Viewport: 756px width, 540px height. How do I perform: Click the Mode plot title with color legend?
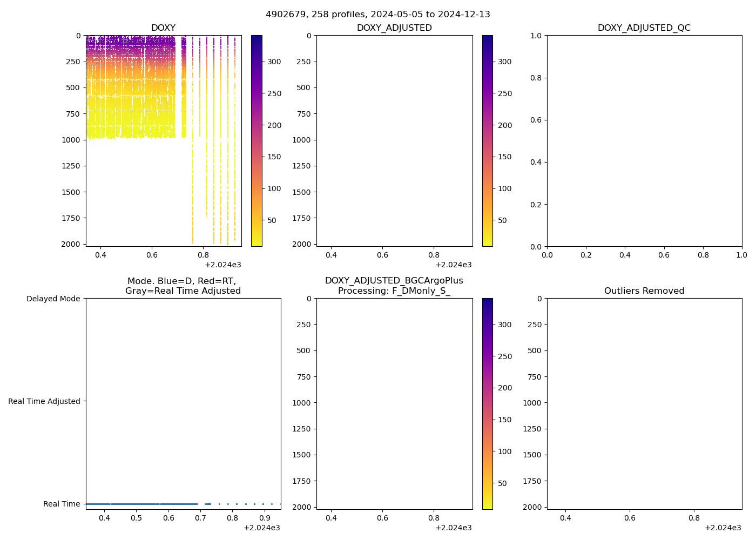pos(183,286)
